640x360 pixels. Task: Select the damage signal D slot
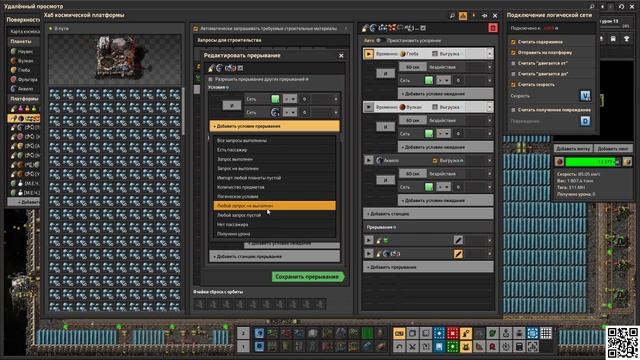click(x=585, y=121)
